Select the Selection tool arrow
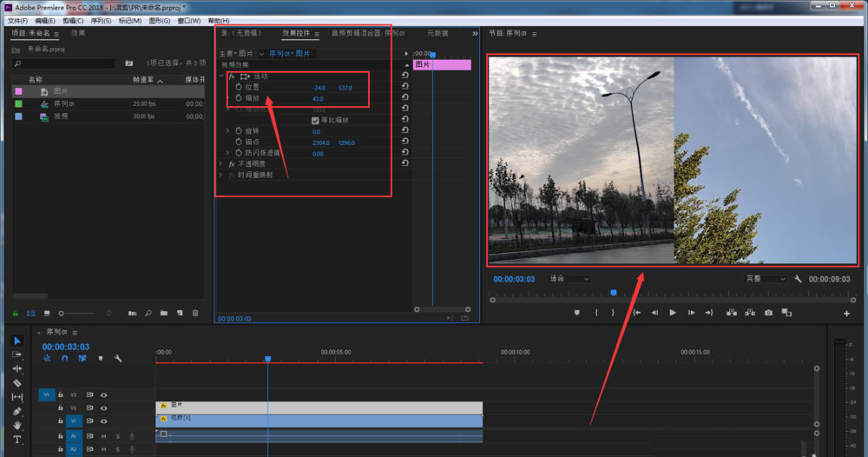 click(x=17, y=341)
